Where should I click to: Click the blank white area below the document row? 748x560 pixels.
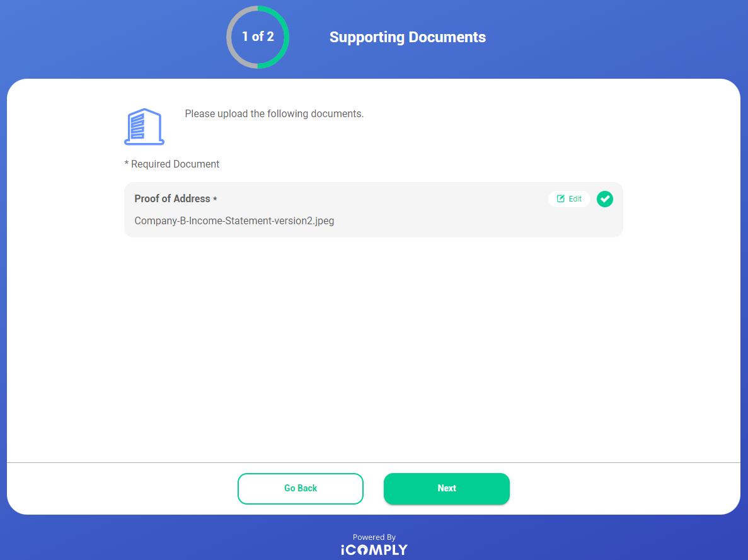click(x=374, y=346)
